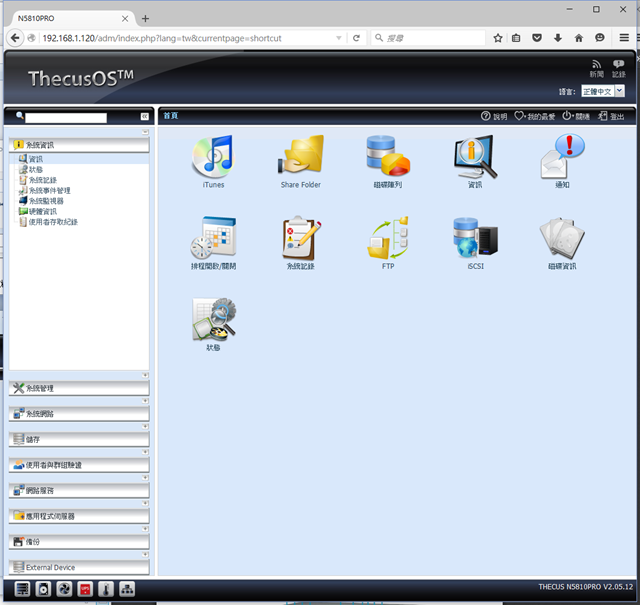Click the sidebar search input field
The width and height of the screenshot is (640, 605).
tap(66, 118)
